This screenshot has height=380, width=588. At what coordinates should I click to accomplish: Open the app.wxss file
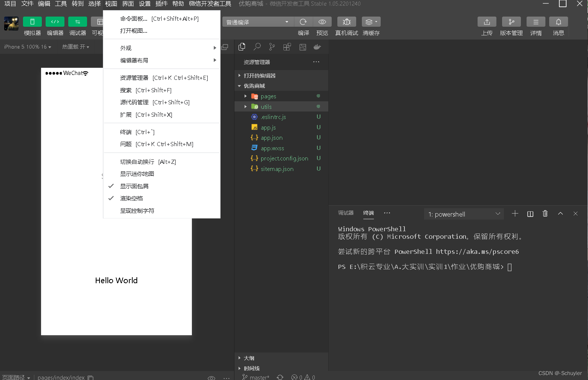(281, 148)
